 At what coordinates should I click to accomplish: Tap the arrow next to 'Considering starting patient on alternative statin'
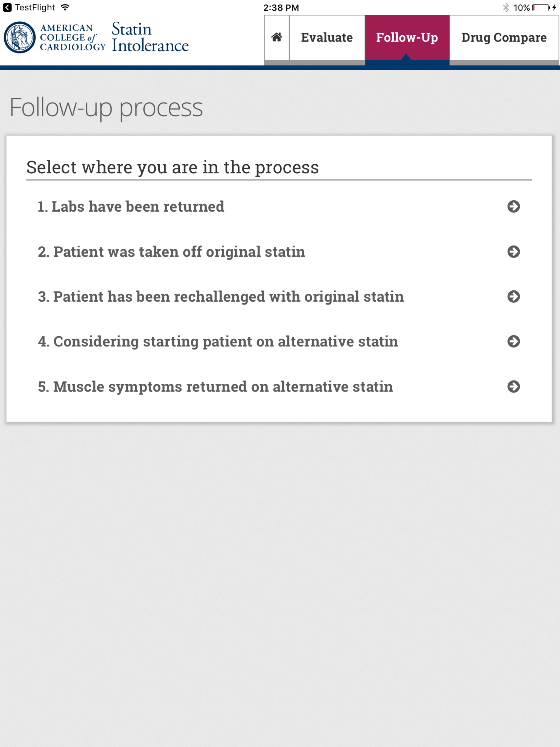(514, 342)
